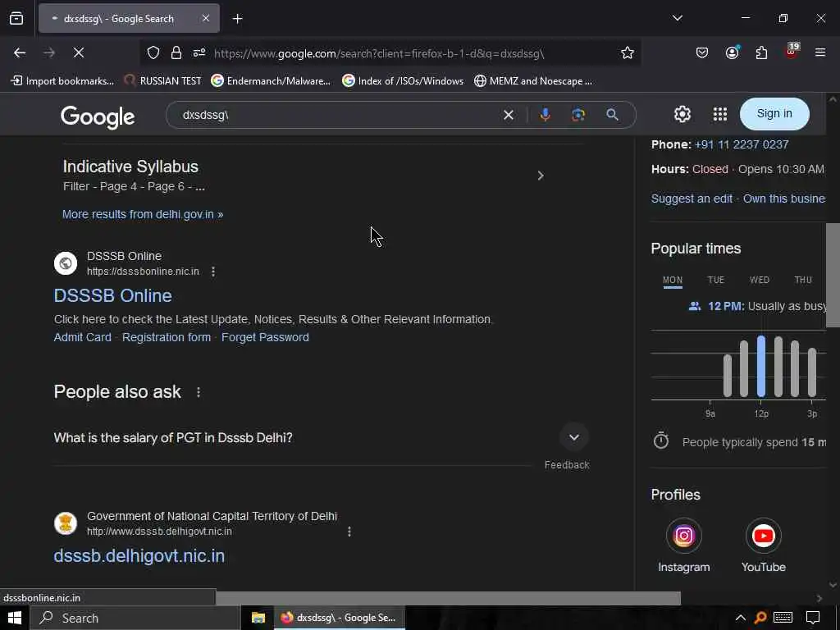Open MEMZ and Noescape bookmark

pyautogui.click(x=533, y=81)
